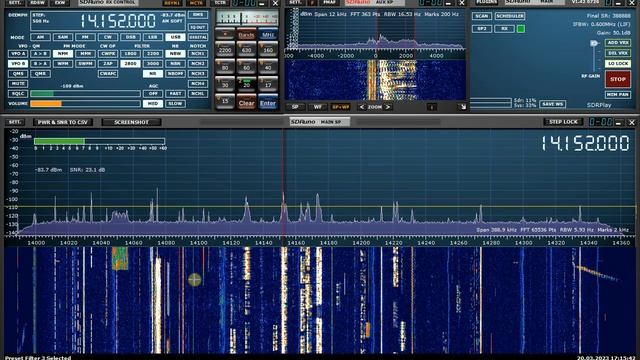The image size is (640, 360).
Task: Select LSB mode
Action: click(153, 37)
